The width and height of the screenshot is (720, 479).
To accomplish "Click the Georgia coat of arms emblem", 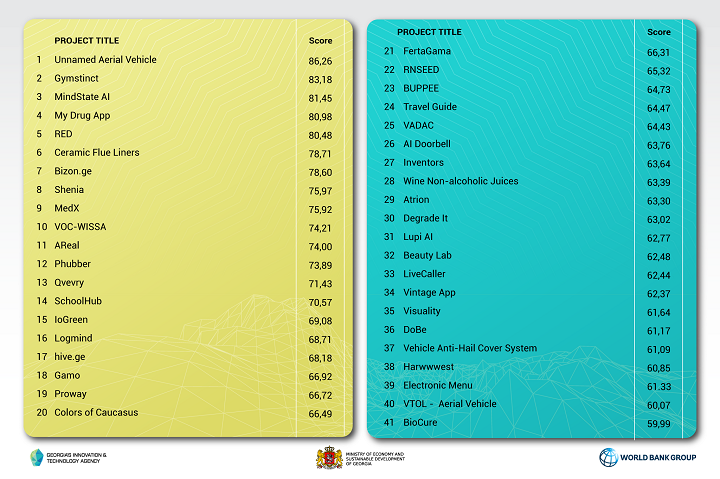I will (329, 457).
